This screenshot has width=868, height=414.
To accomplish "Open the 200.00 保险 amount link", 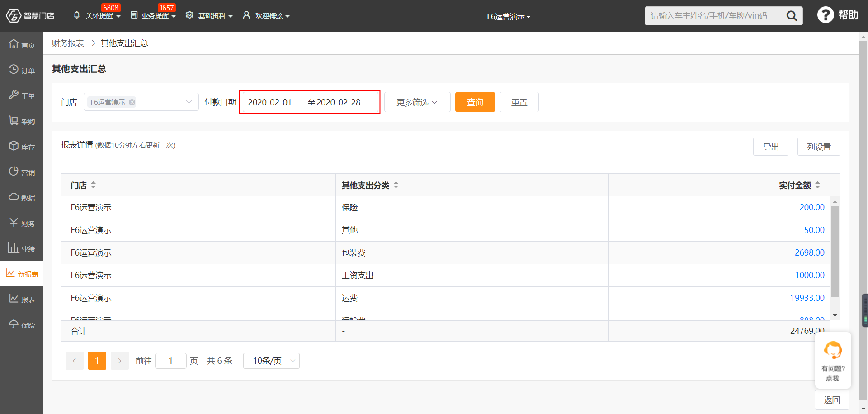I will (x=811, y=207).
